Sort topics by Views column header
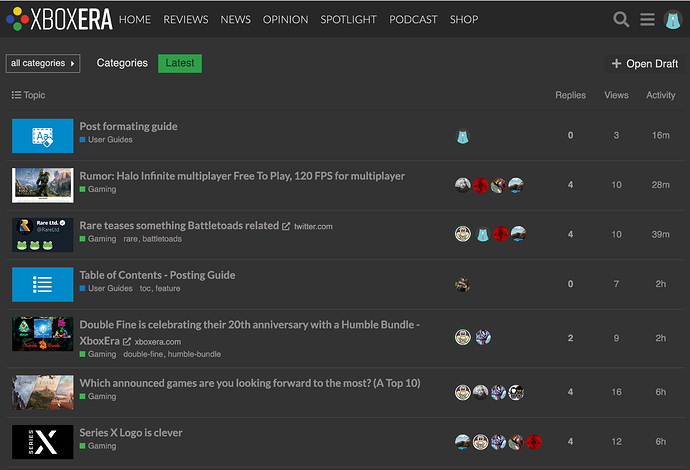690x470 pixels. 616,95
